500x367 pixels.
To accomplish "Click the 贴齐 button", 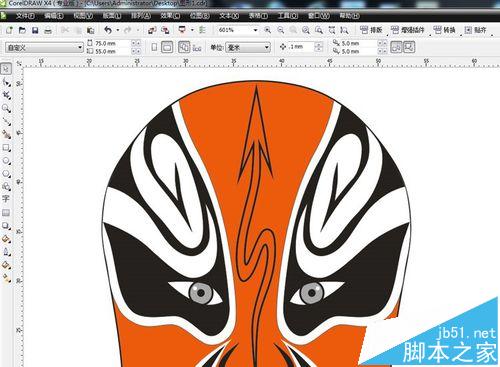I will click(476, 30).
